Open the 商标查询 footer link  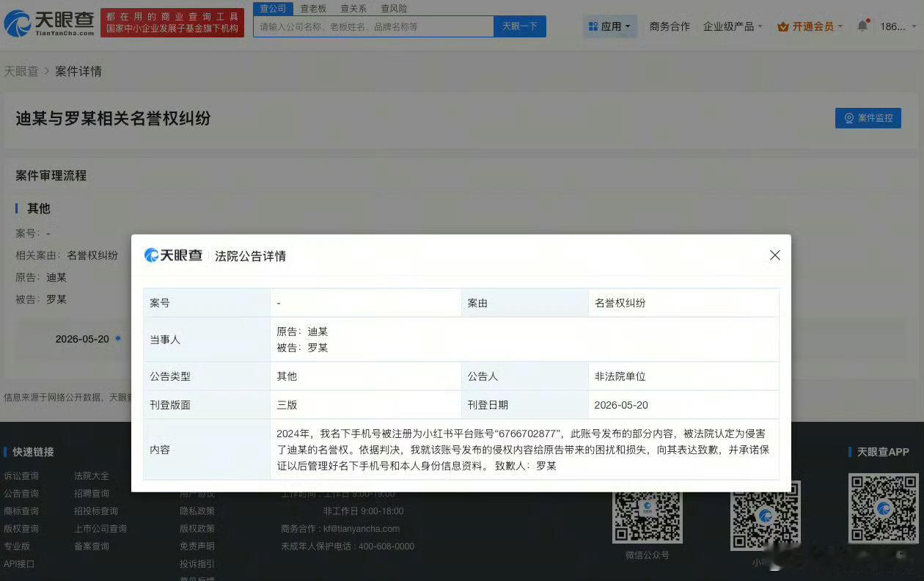21,511
